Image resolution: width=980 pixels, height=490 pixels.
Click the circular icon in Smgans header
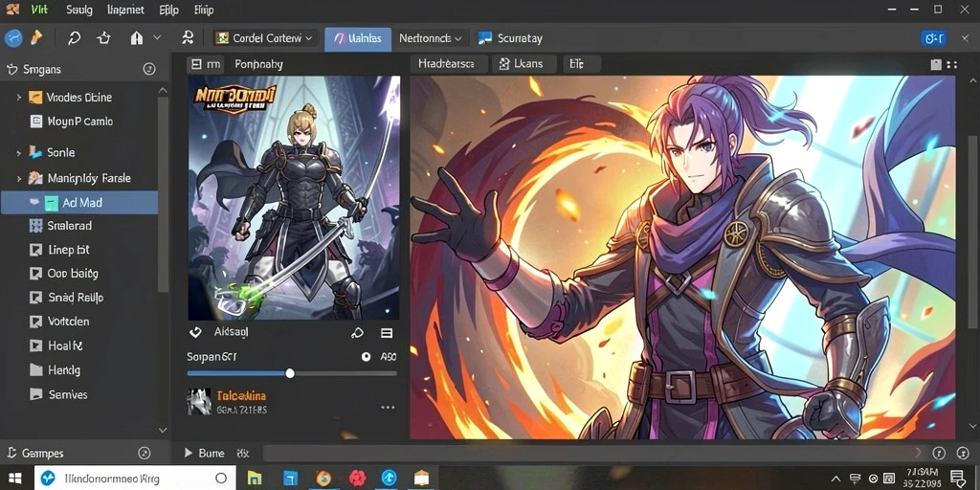coord(148,69)
